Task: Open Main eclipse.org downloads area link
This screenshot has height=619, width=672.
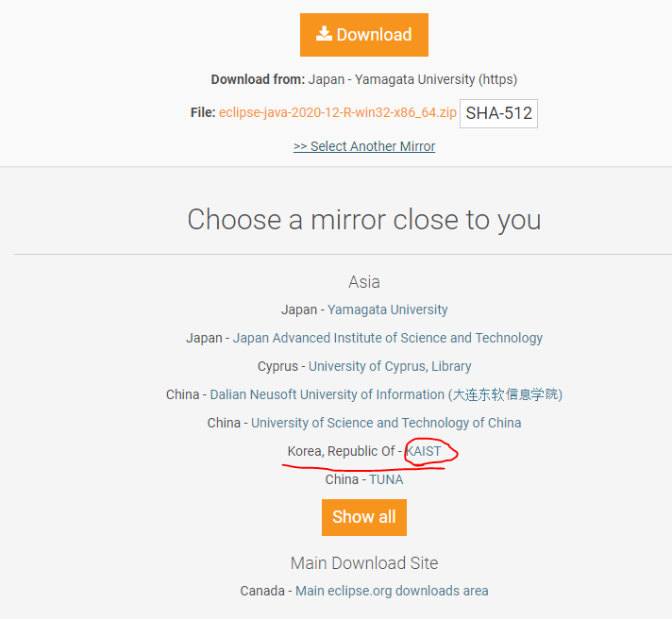Action: coord(392,591)
